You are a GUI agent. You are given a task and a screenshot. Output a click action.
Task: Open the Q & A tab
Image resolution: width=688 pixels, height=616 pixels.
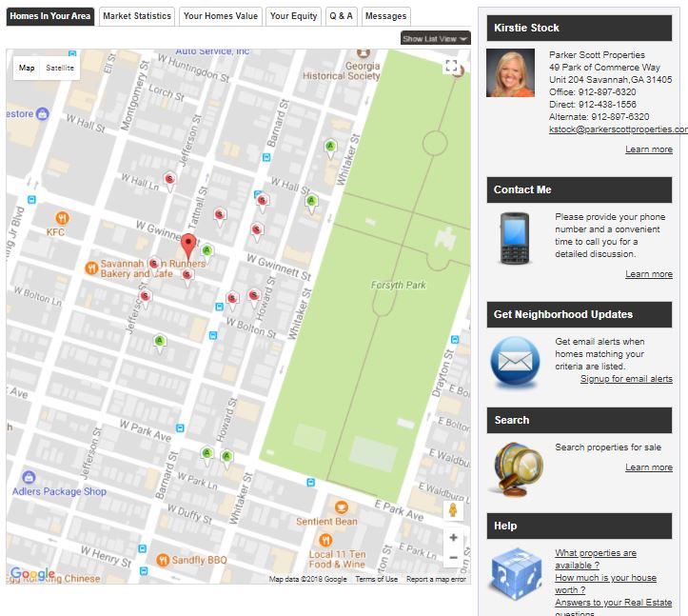point(342,16)
